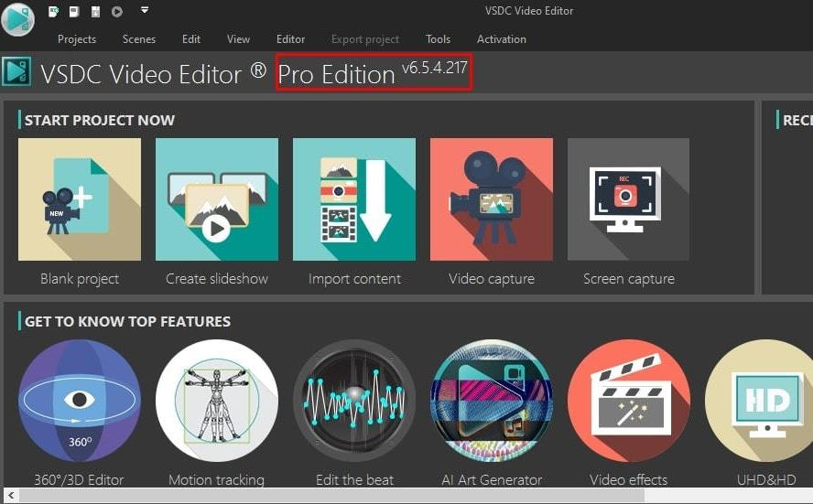The image size is (813, 504).
Task: Open the View menu
Action: [239, 38]
